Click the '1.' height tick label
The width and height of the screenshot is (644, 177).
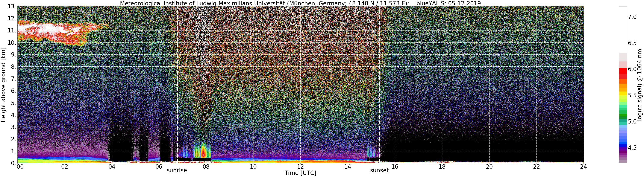point(14,151)
